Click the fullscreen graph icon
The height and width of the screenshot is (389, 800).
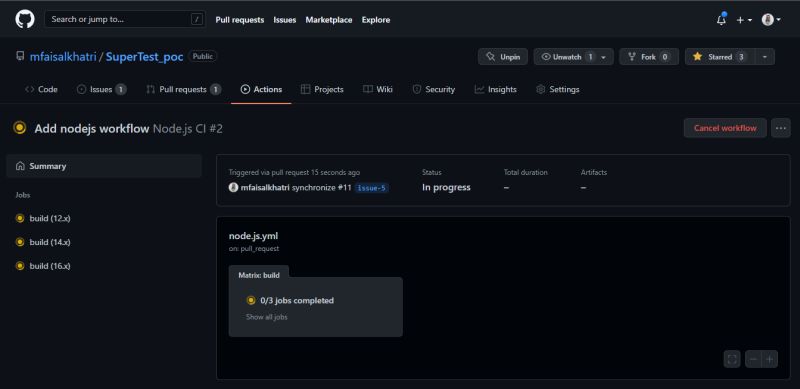[732, 359]
